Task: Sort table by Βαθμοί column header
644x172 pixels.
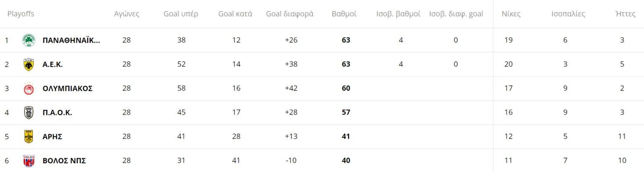Action: (x=344, y=14)
